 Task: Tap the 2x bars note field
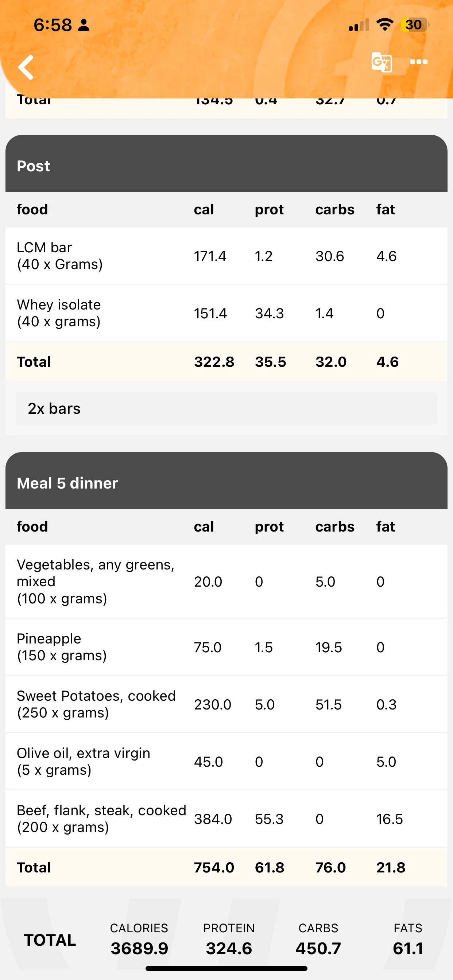point(226,408)
